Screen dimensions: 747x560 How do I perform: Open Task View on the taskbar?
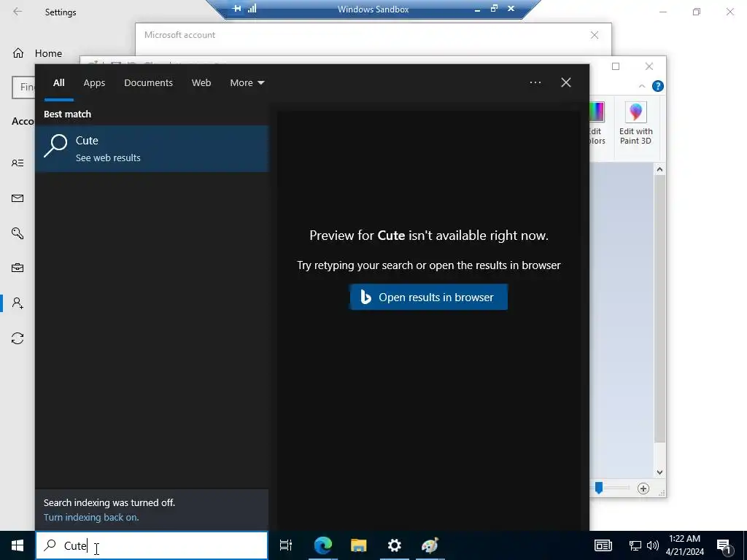[286, 545]
